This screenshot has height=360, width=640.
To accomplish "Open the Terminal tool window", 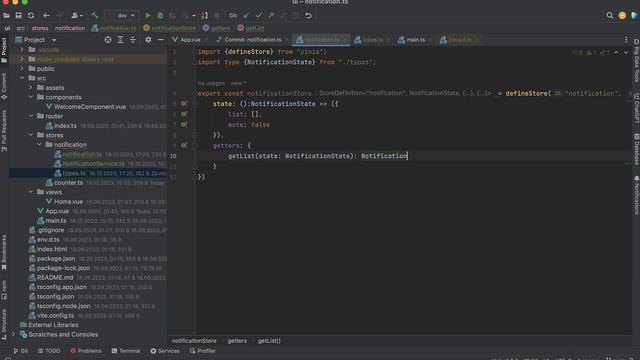I will (x=126, y=351).
